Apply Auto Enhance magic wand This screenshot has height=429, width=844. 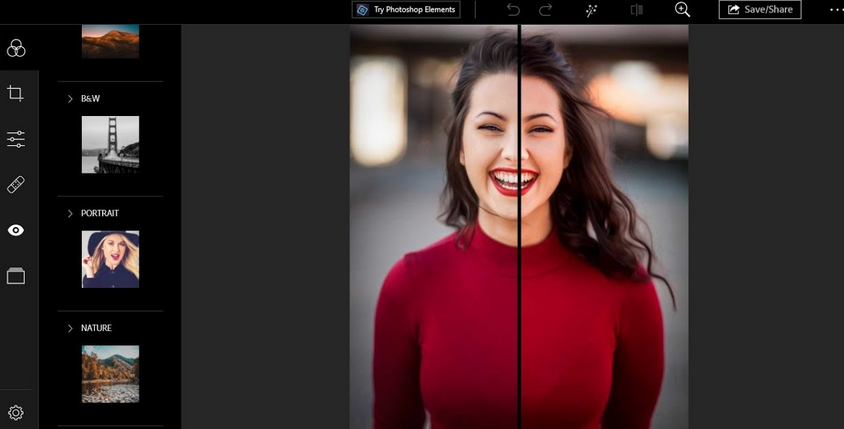(x=592, y=10)
